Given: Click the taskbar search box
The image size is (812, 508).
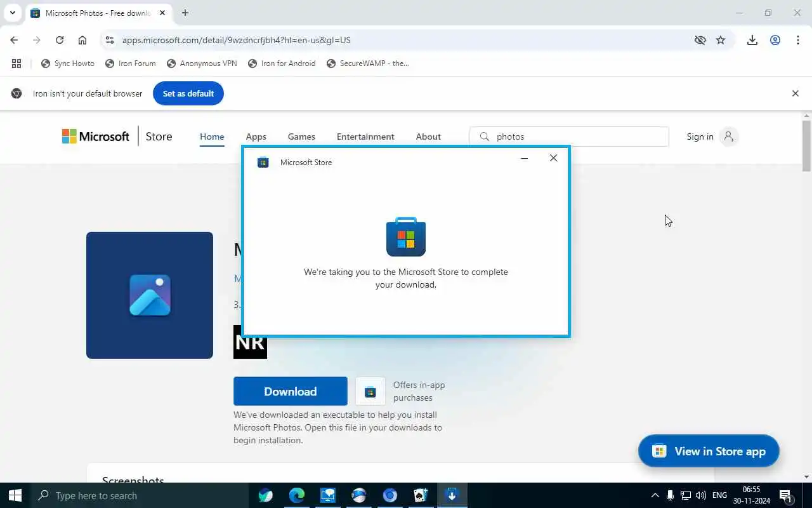Looking at the screenshot, I should click(141, 495).
